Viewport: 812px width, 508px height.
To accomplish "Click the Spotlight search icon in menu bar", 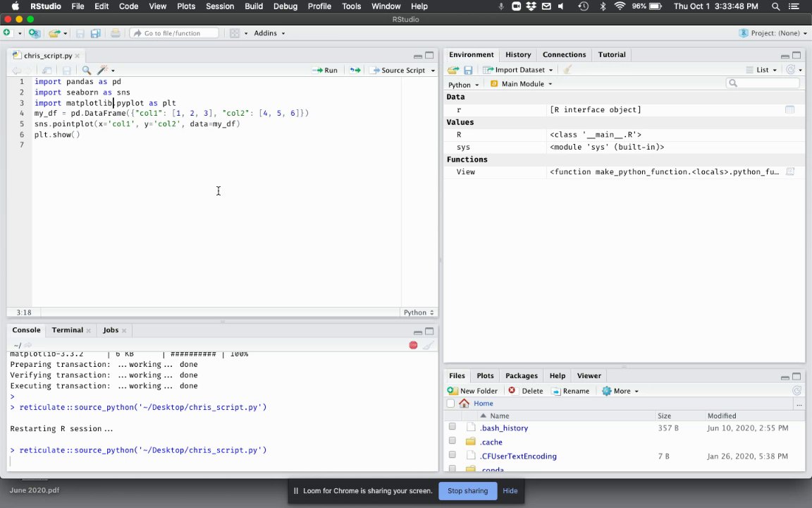I will click(x=775, y=6).
